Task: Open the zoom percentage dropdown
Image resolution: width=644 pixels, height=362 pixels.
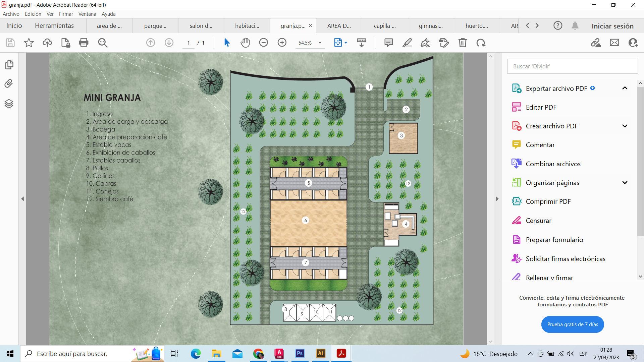Action: tap(320, 43)
